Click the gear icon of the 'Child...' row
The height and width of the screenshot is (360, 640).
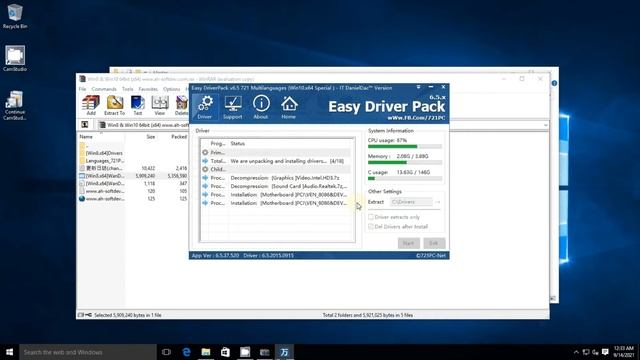205,169
